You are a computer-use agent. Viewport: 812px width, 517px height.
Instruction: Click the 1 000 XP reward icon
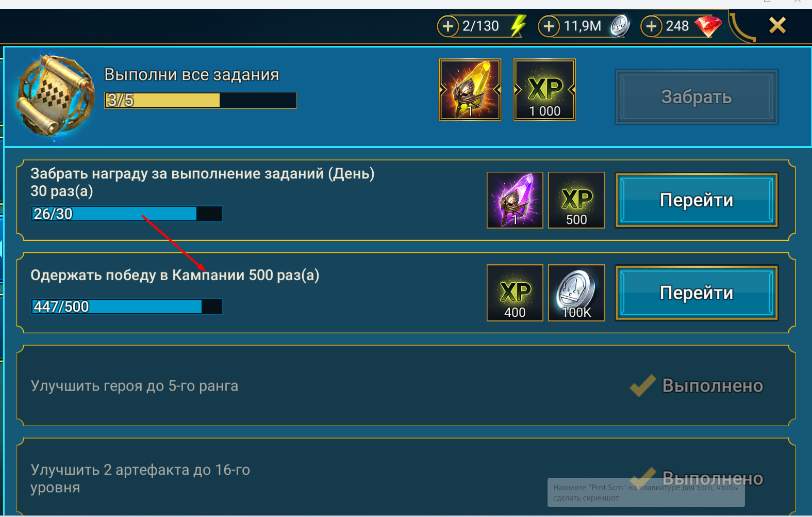coord(544,90)
